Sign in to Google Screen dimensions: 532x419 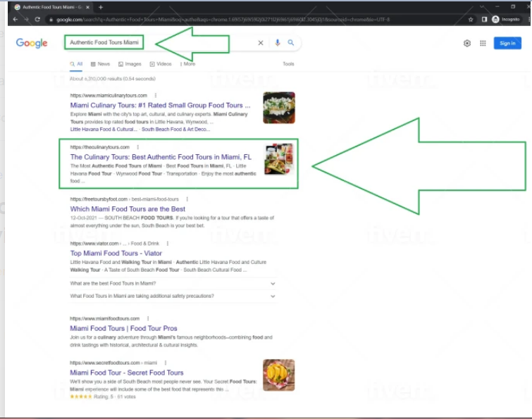pos(507,43)
